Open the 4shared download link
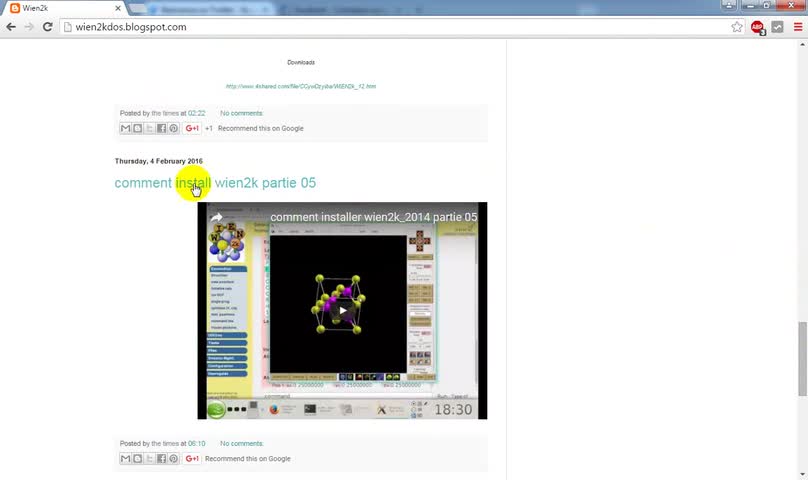The width and height of the screenshot is (808, 480). [301, 86]
